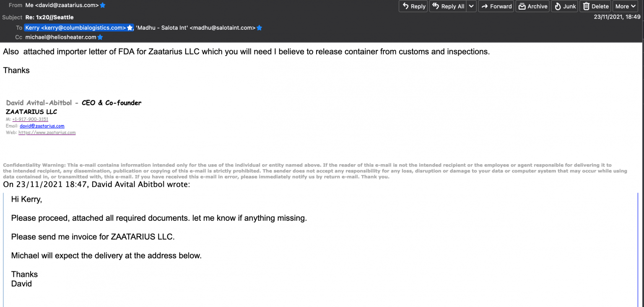This screenshot has height=307, width=644.
Task: Archive the current email
Action: pyautogui.click(x=533, y=6)
